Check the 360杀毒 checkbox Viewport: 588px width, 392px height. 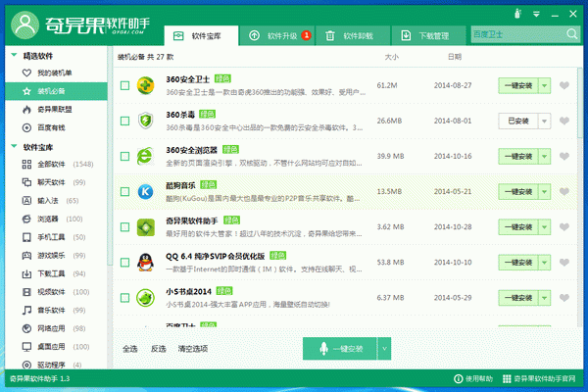coord(124,121)
